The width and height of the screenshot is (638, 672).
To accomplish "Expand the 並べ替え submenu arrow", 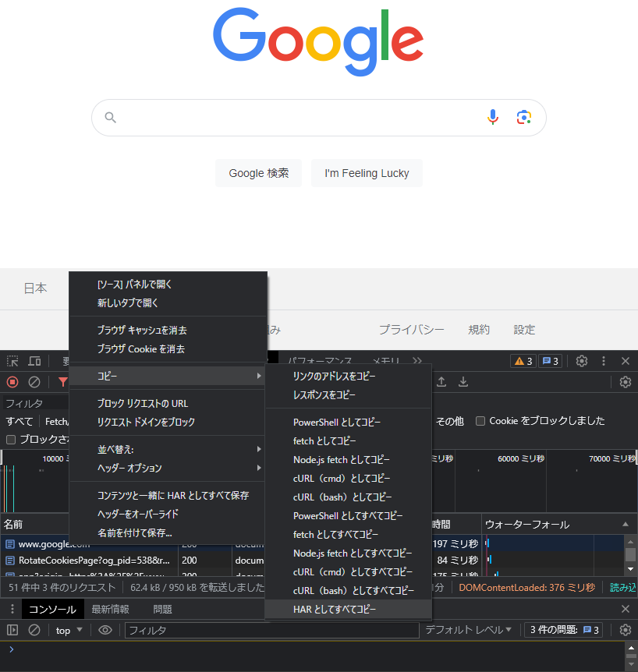I will (259, 449).
